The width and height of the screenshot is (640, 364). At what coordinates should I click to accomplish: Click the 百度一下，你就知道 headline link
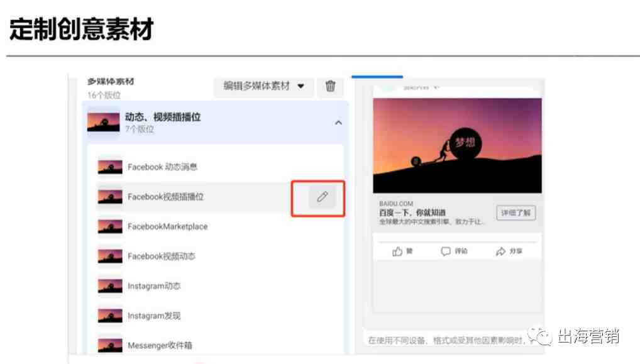click(x=412, y=212)
